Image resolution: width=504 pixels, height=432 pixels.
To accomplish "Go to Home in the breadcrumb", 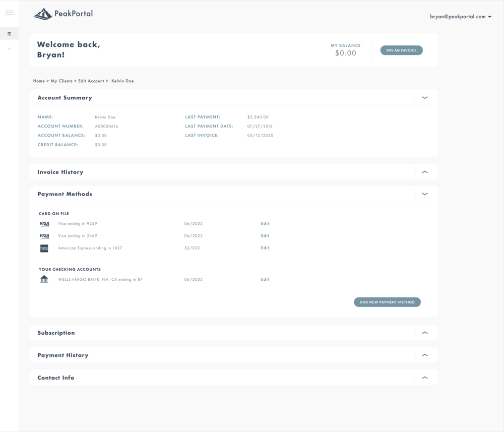I will [39, 81].
